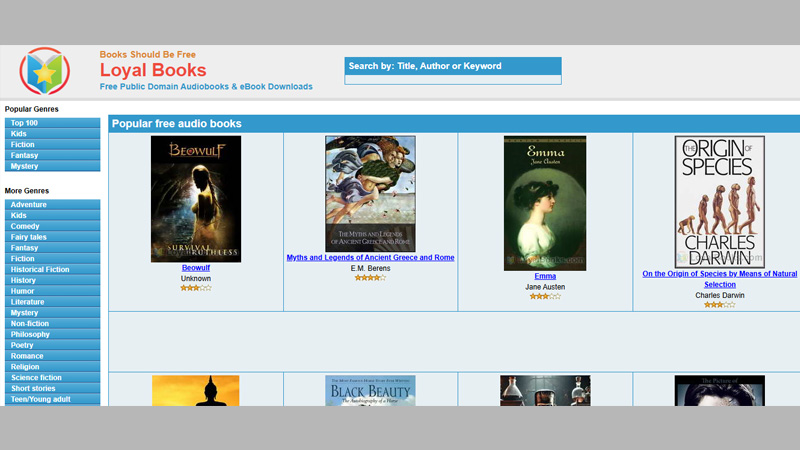800x450 pixels.
Task: Click the E.M. Berens book star rating
Action: [x=370, y=278]
